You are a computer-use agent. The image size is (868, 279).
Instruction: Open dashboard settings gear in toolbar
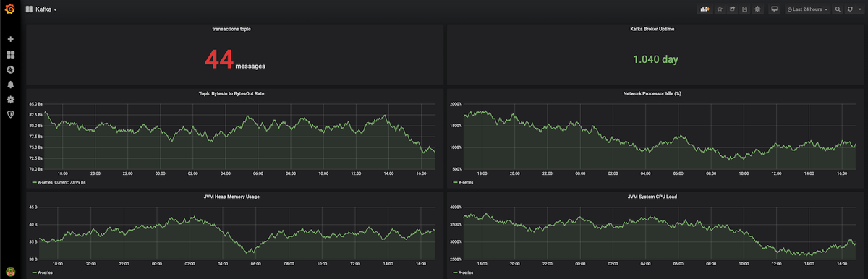(757, 9)
